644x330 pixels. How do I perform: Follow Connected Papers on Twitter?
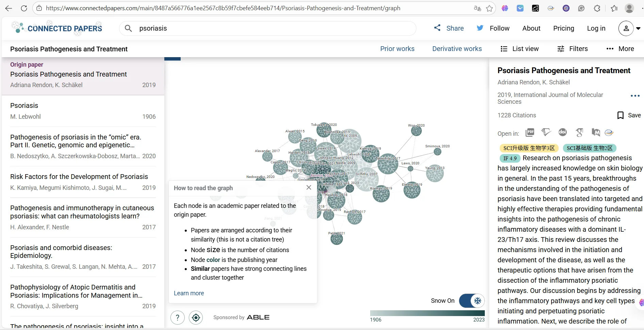[493, 28]
